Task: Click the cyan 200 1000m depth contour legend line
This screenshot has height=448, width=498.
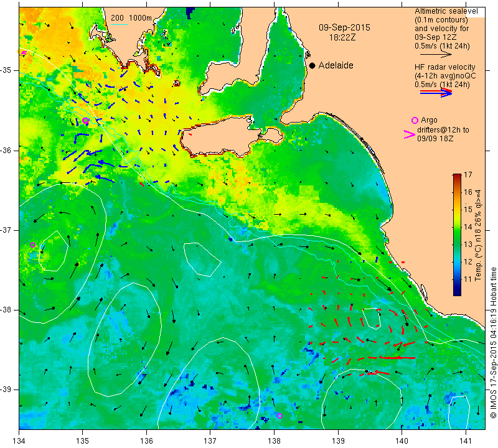Action: tap(120, 24)
